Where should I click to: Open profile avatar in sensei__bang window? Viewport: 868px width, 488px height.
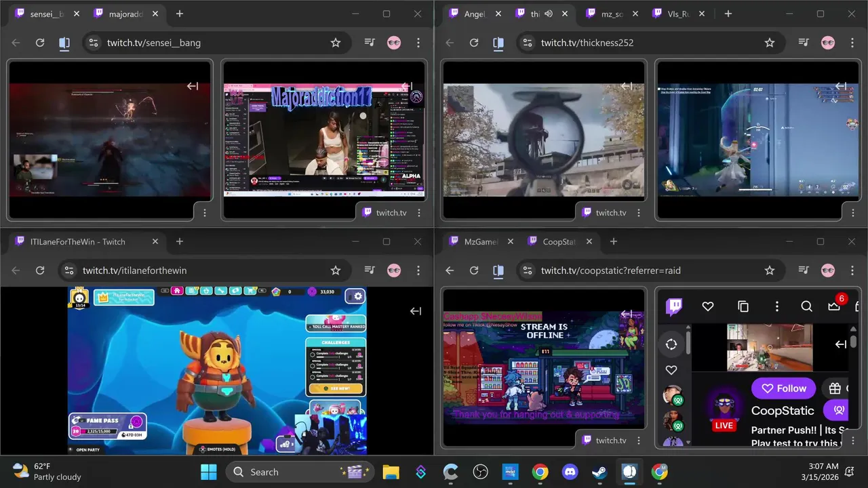[394, 43]
